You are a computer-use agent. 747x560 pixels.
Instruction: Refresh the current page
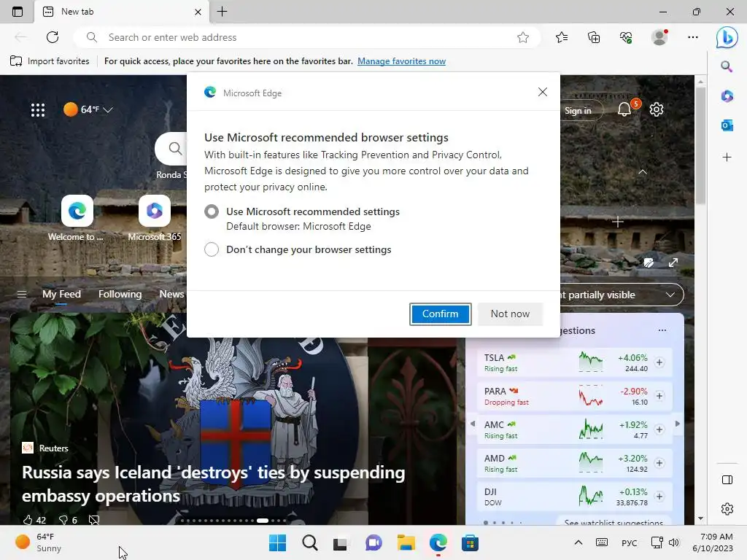click(x=53, y=37)
